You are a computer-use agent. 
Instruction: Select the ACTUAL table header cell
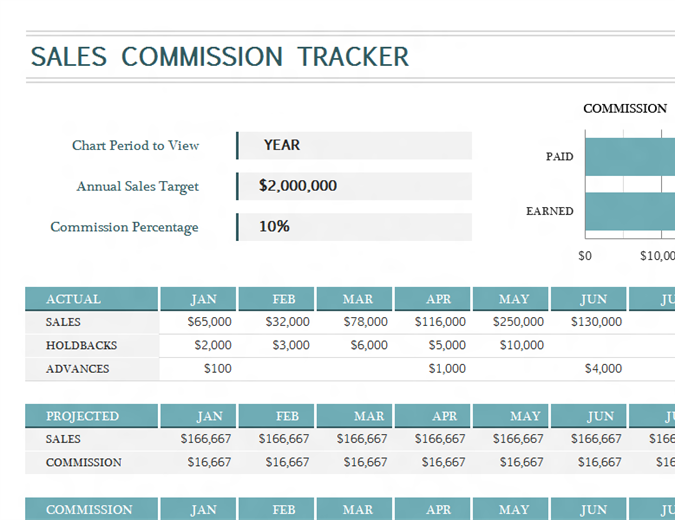coord(91,299)
